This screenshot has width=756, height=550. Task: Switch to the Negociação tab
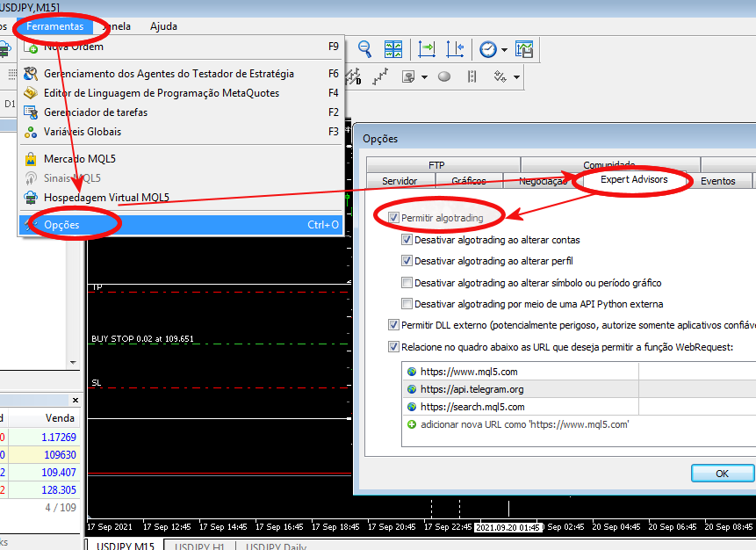(x=543, y=181)
